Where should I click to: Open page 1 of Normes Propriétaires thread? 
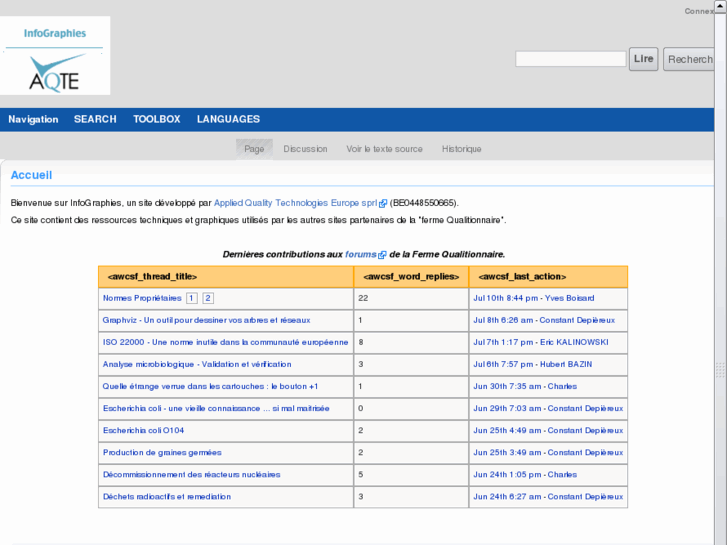(192, 298)
